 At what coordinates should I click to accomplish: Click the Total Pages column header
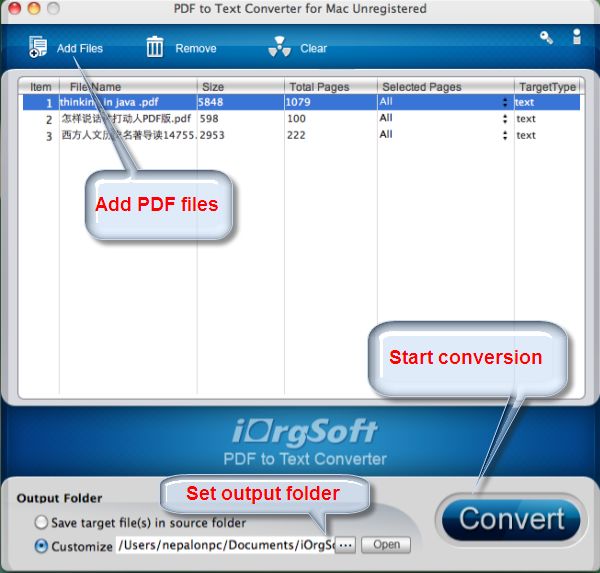331,87
